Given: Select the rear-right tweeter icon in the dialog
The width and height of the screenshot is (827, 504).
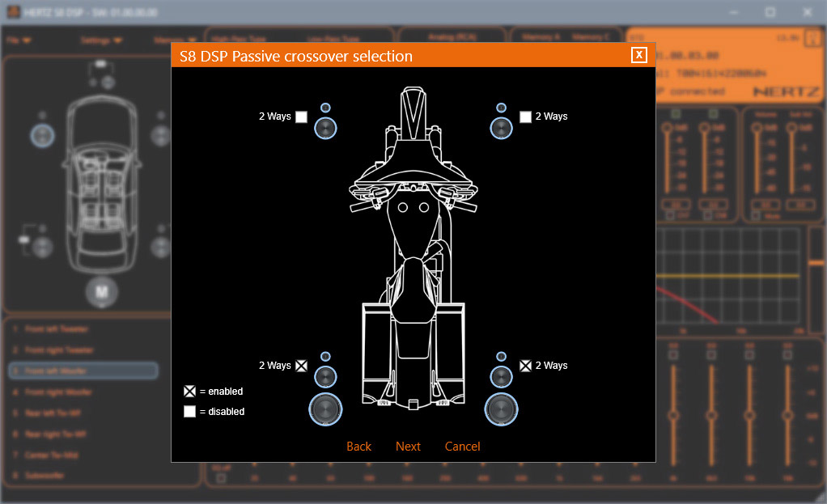Looking at the screenshot, I should click(501, 357).
